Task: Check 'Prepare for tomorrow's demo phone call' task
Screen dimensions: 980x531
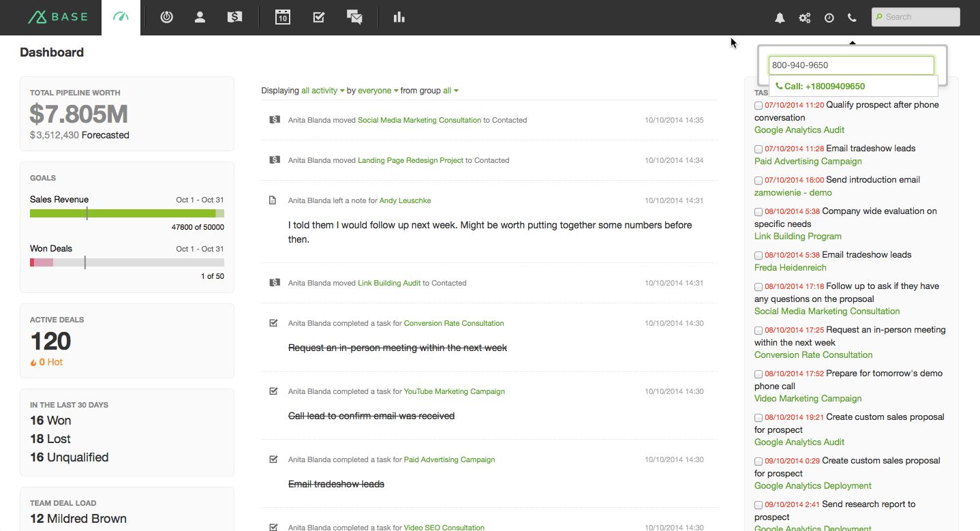Action: coord(759,374)
